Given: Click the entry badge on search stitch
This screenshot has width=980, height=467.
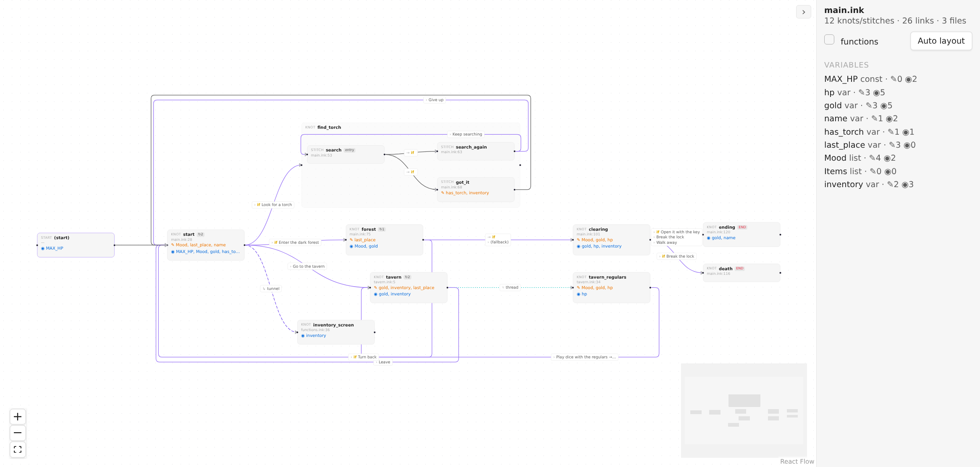Looking at the screenshot, I should coord(349,150).
